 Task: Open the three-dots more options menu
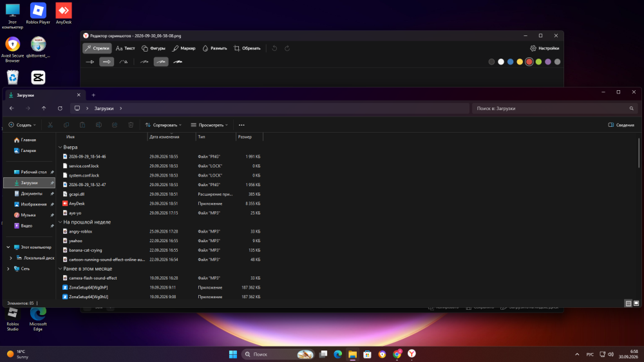coord(241,125)
